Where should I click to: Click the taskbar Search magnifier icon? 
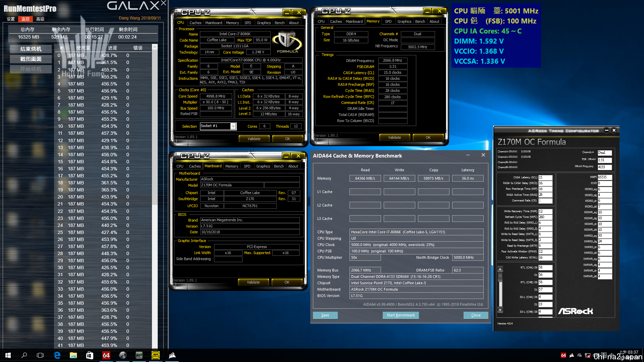24,355
